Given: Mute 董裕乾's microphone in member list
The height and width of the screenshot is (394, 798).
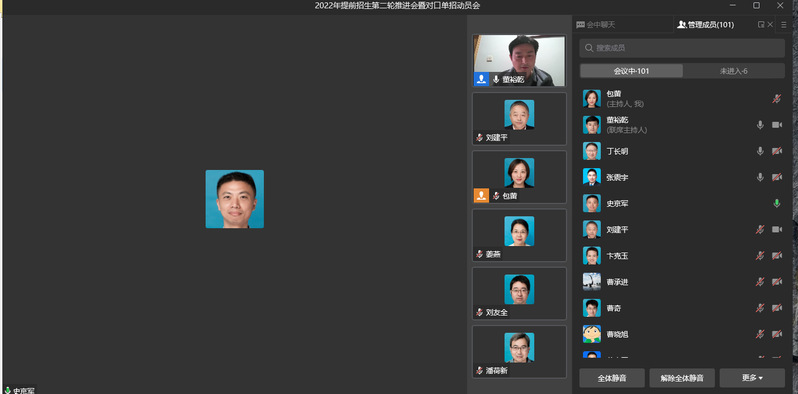Looking at the screenshot, I should click(760, 125).
